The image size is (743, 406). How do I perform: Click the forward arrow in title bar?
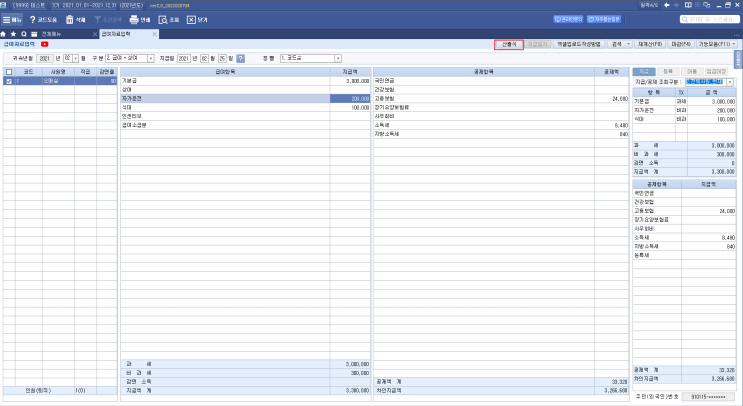[x=677, y=5]
